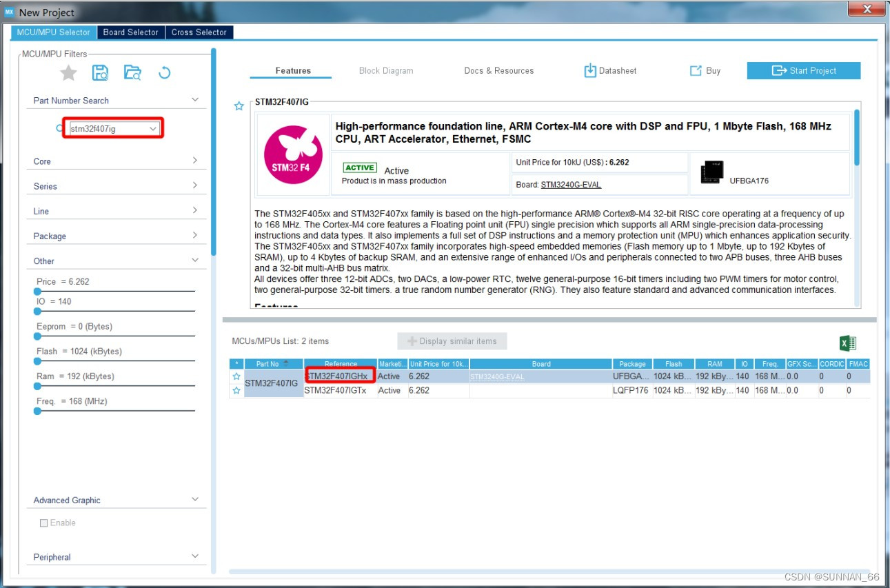Viewport: 890px width, 588px height.
Task: Reset all MCU filters with the circular arrow
Action: (x=164, y=72)
